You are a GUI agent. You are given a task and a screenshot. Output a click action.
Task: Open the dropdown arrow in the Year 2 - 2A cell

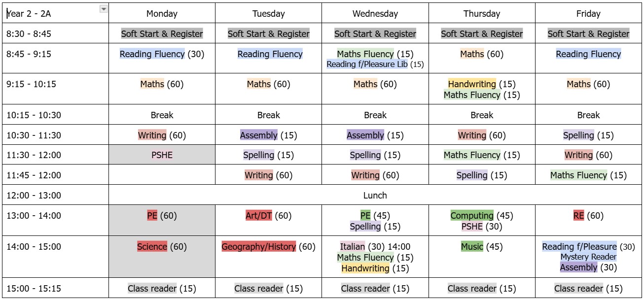103,8
